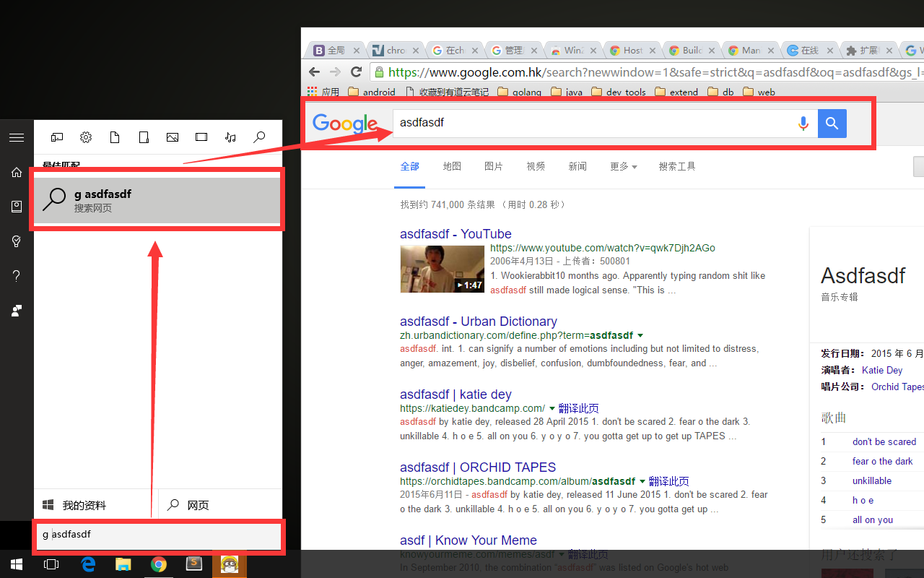
Task: Open the '应用' apps bookmark
Action: click(323, 92)
